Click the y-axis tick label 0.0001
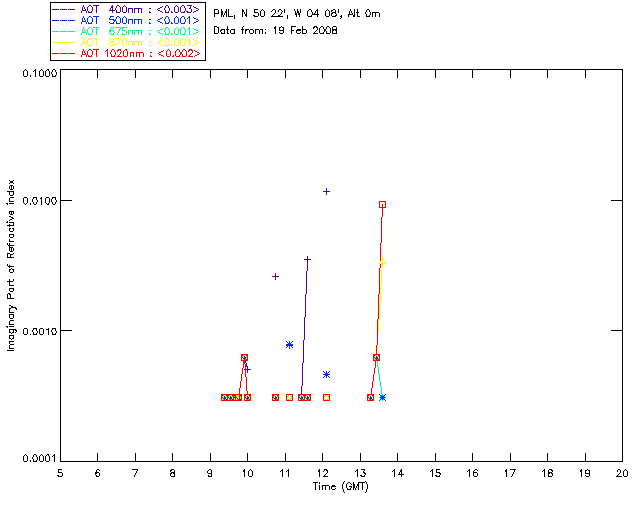 pyautogui.click(x=39, y=459)
